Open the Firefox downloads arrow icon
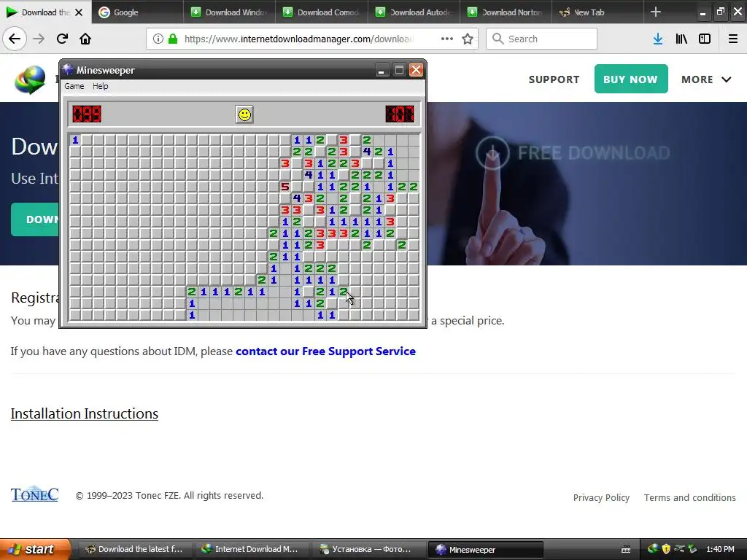This screenshot has height=560, width=747. point(658,39)
